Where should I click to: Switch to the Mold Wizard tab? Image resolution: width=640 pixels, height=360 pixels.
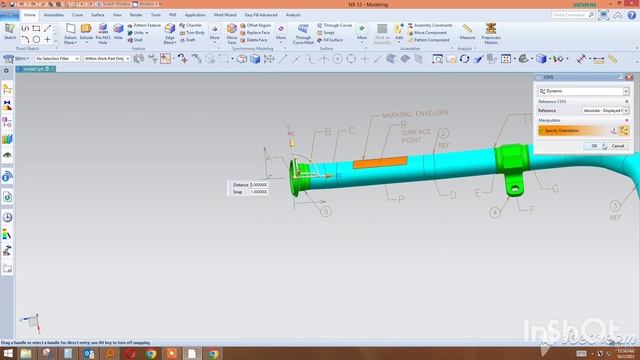point(225,15)
